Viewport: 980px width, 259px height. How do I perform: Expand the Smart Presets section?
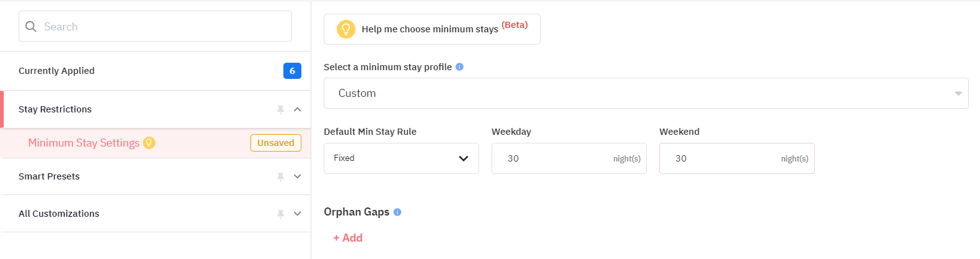point(297,176)
